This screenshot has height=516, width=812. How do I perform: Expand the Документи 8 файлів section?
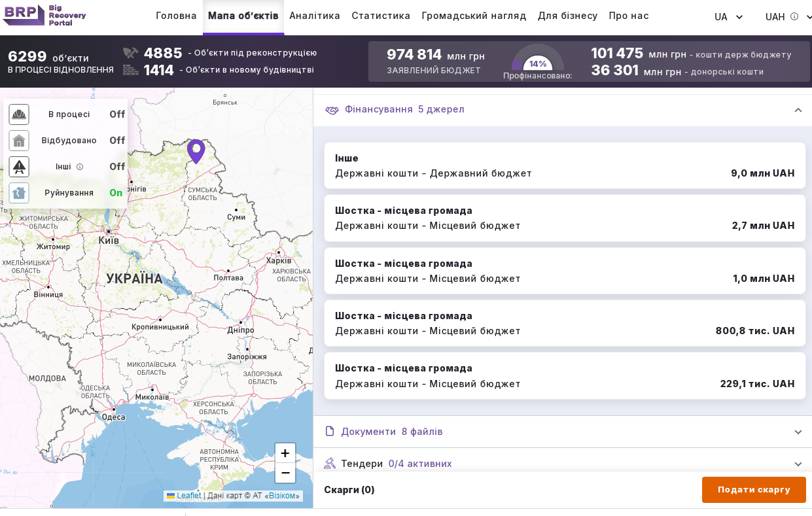tap(798, 432)
